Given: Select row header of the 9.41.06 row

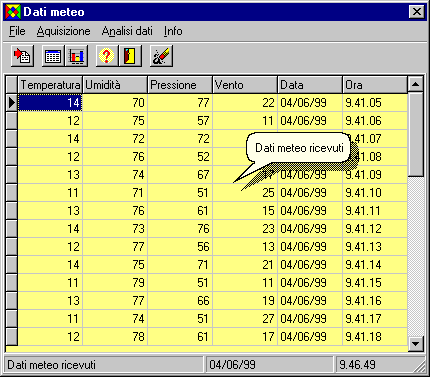Looking at the screenshot, I should coord(12,121).
